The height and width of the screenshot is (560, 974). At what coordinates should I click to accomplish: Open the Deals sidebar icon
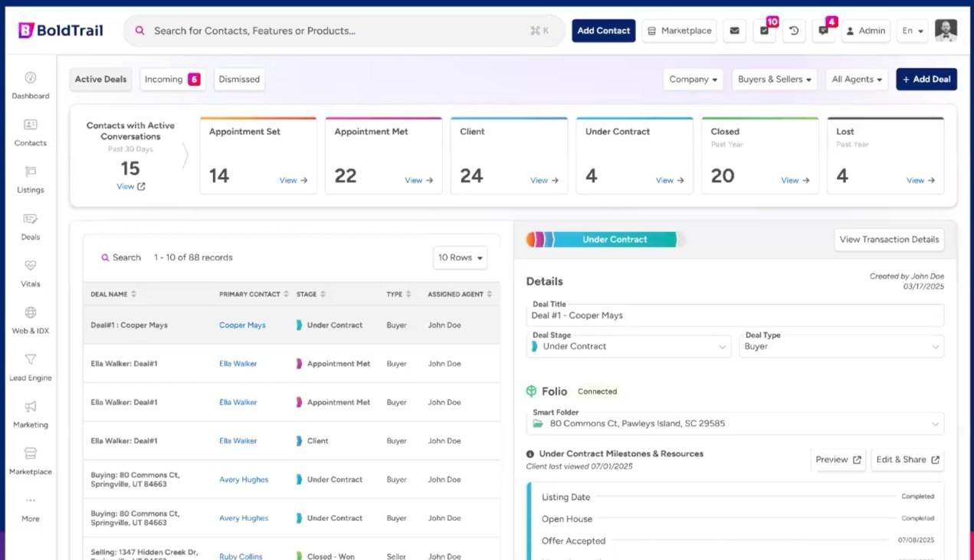coord(31,219)
